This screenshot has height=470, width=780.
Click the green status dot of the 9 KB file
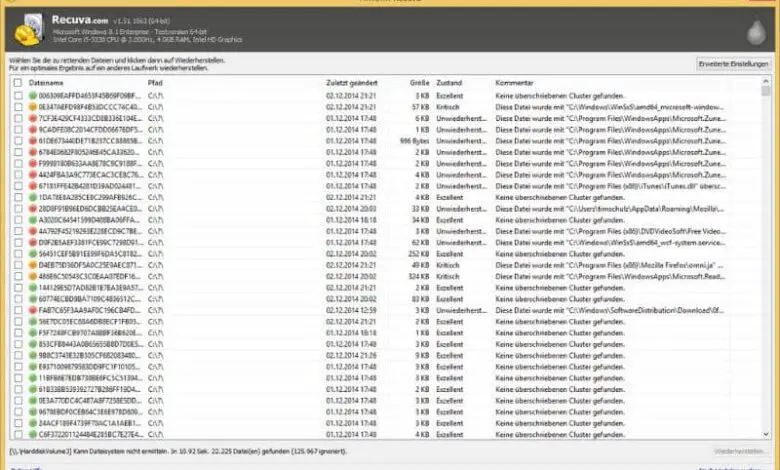point(33,356)
